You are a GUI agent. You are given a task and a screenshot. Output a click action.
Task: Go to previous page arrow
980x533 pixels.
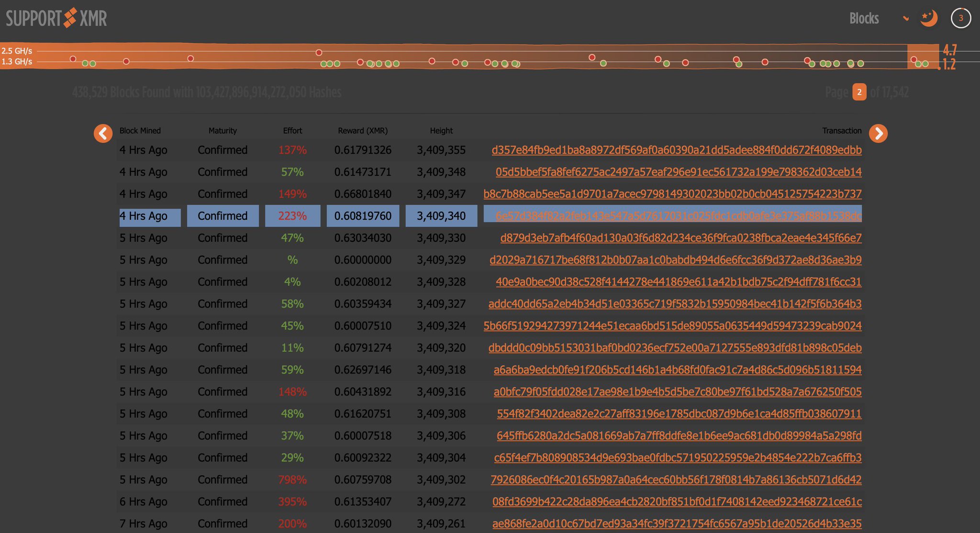point(103,133)
